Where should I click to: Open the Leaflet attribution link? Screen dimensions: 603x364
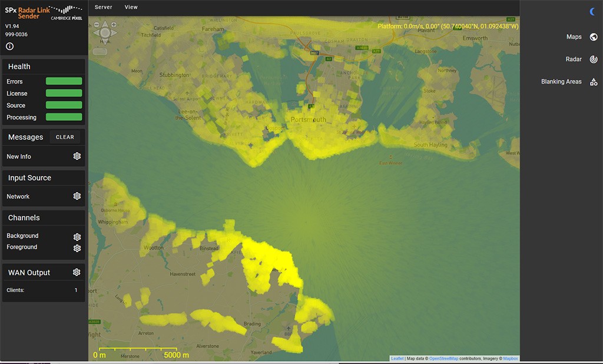pos(397,358)
